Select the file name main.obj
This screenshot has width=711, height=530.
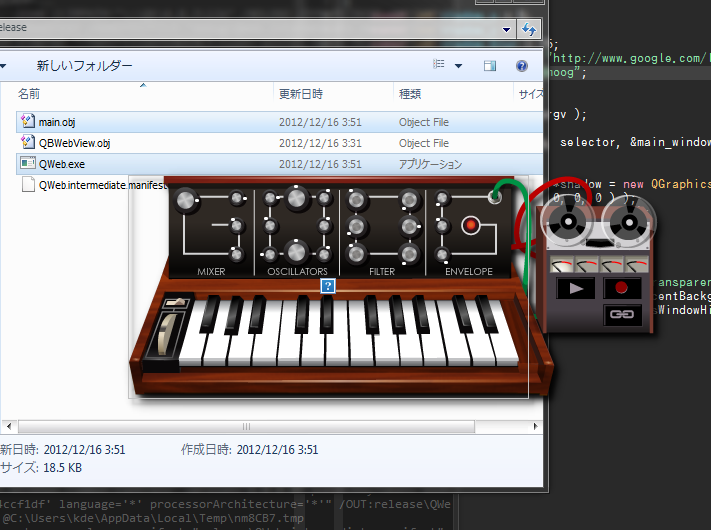(57, 122)
